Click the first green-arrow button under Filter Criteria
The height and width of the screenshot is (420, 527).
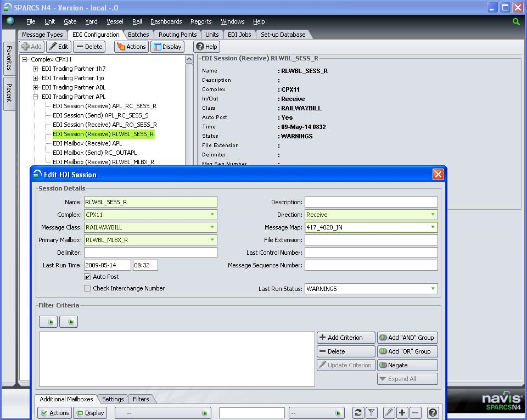pos(48,322)
